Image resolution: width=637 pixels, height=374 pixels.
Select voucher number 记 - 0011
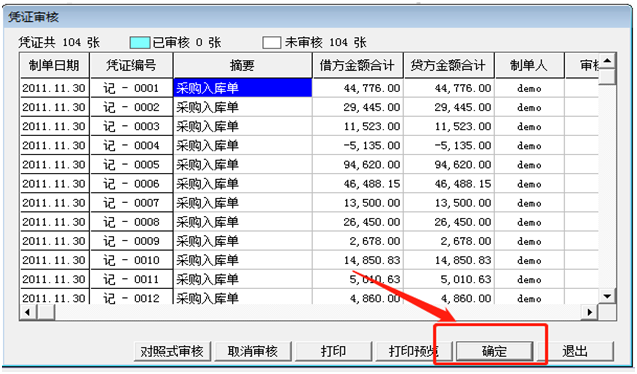point(132,279)
